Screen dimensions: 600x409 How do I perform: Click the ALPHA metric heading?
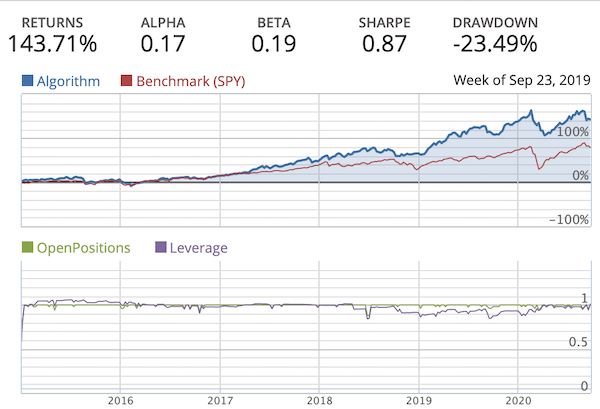click(x=163, y=20)
